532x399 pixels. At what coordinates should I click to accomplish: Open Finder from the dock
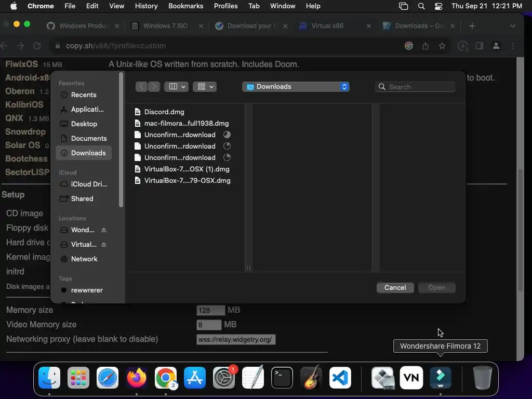pyautogui.click(x=49, y=378)
